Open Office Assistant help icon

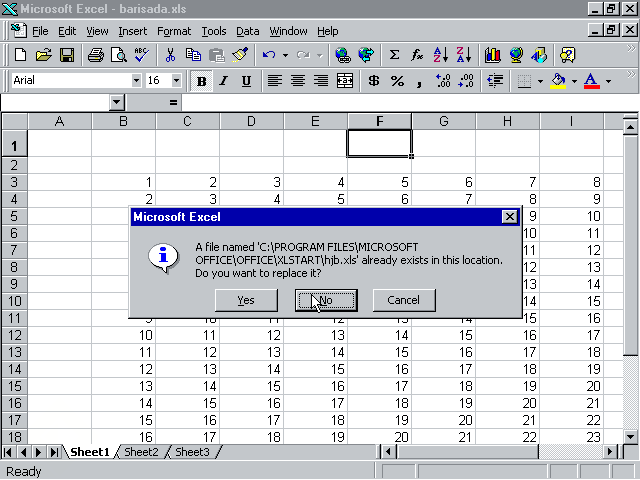(567, 55)
